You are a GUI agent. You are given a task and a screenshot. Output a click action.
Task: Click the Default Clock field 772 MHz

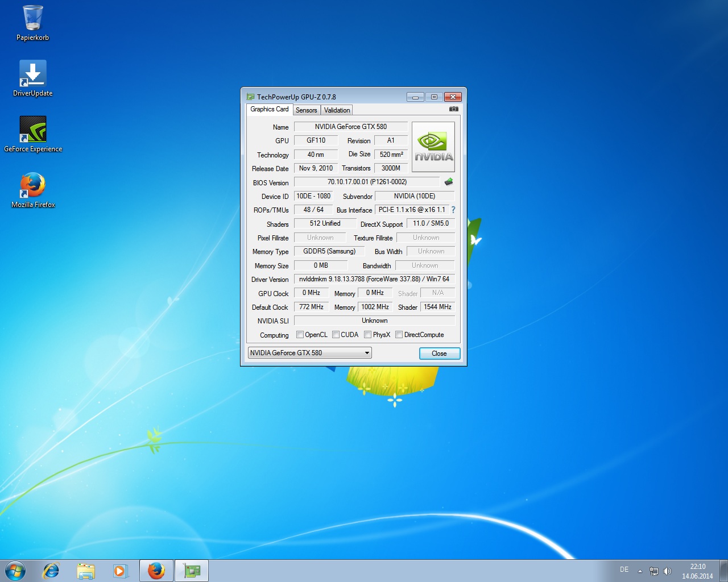[x=311, y=307]
